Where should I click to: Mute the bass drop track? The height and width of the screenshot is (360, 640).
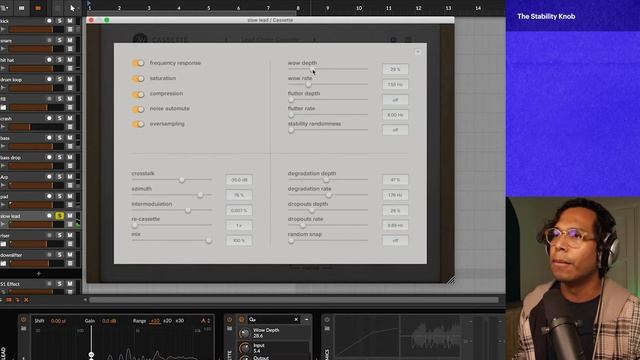coord(70,158)
